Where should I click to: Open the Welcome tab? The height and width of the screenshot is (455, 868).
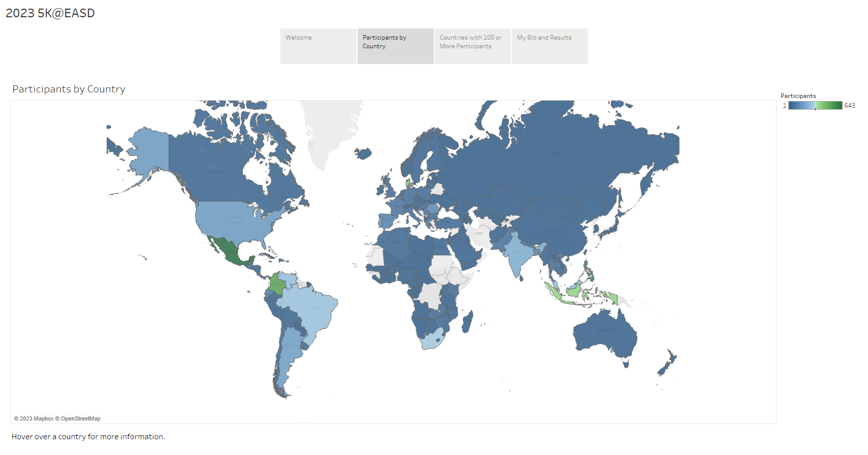coord(318,46)
